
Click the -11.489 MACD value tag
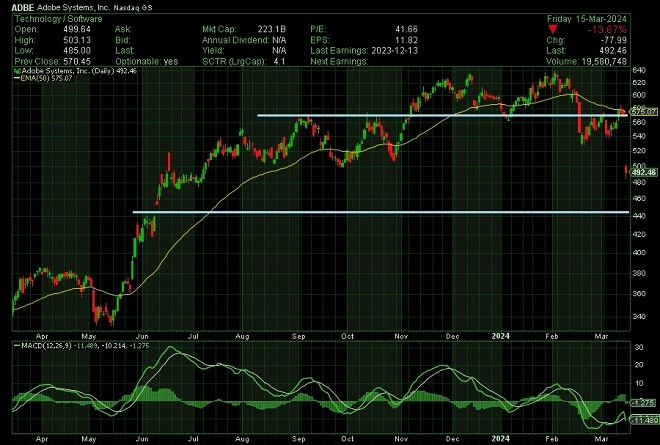point(644,420)
